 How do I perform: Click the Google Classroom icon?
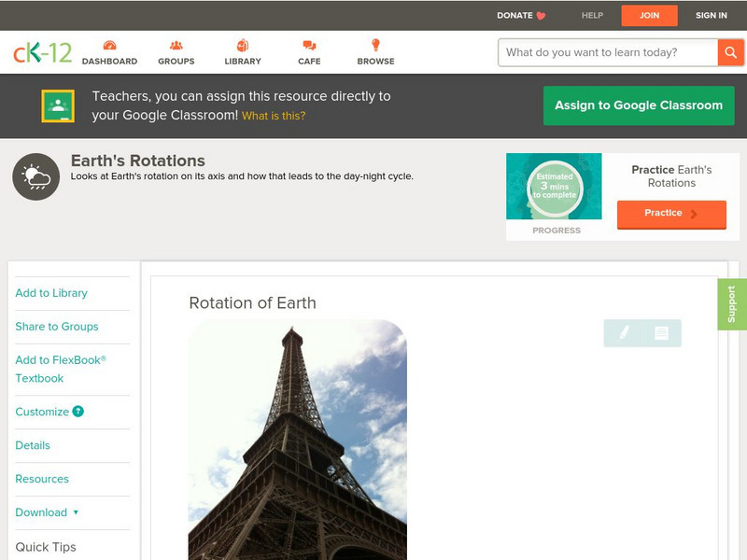pos(58,105)
